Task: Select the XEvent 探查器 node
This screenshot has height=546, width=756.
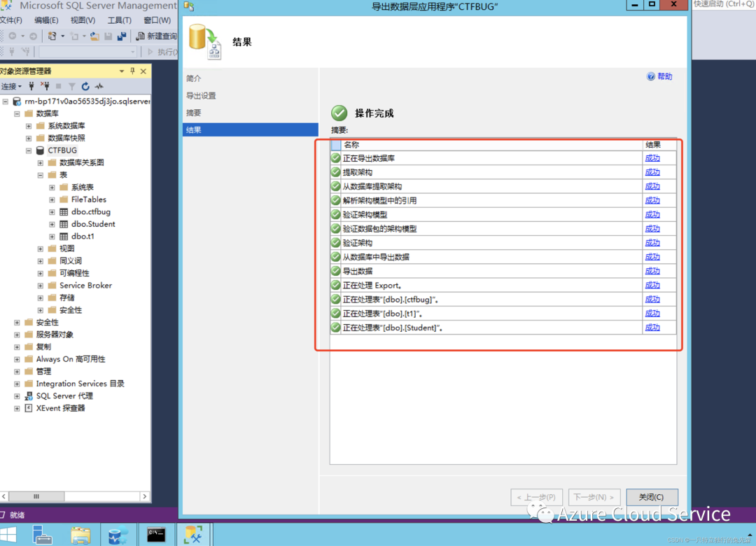Action: (x=60, y=408)
